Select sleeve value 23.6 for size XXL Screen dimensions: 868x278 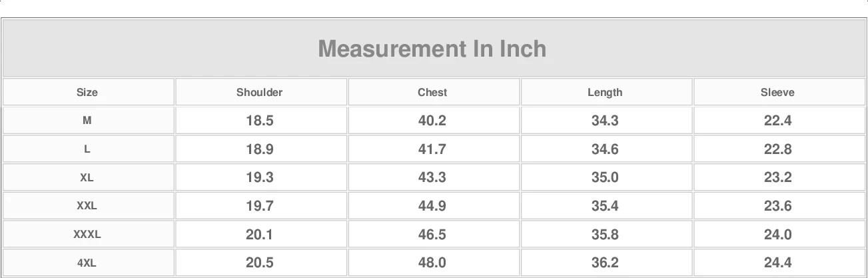(x=778, y=206)
